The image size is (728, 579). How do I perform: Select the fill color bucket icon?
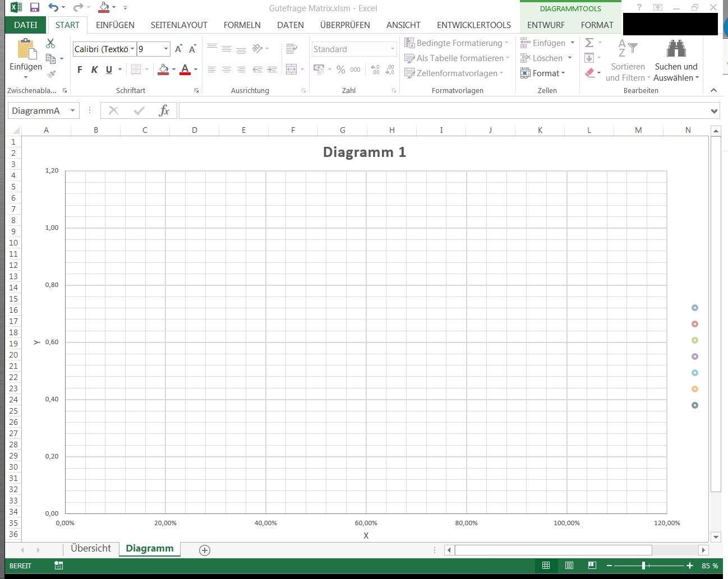tap(164, 70)
